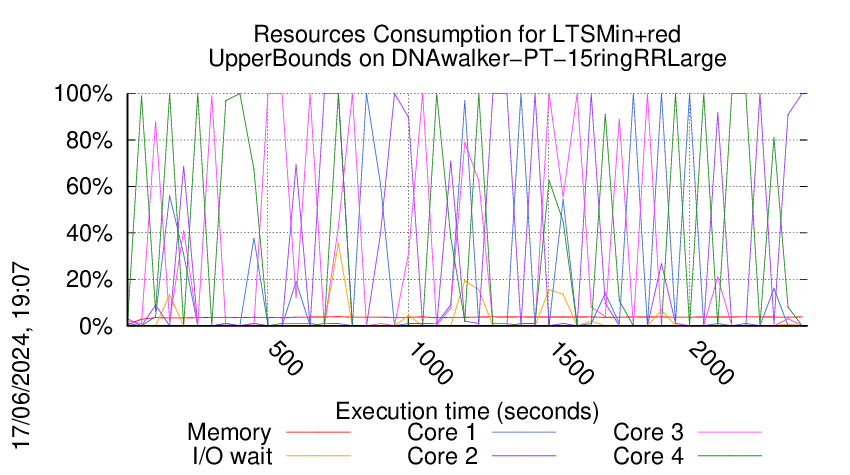Screen dimensions: 850x475
Task: Click the 'Execution time (seconds)' axis label
Action: [467, 412]
